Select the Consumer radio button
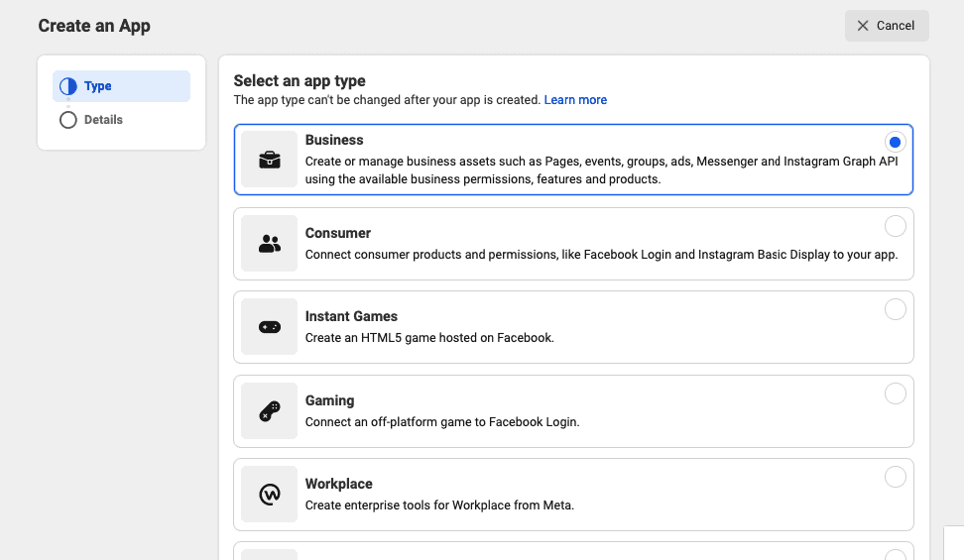Viewport: 964px width, 560px height. (x=896, y=226)
